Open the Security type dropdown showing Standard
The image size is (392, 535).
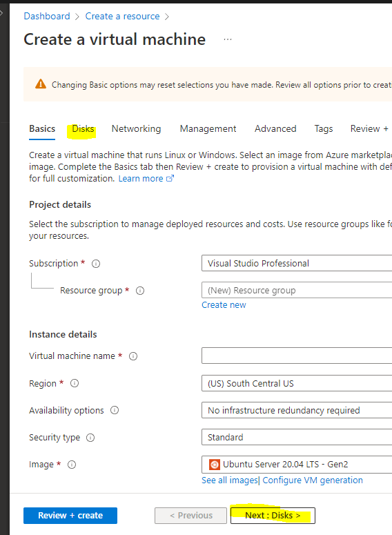click(x=297, y=437)
